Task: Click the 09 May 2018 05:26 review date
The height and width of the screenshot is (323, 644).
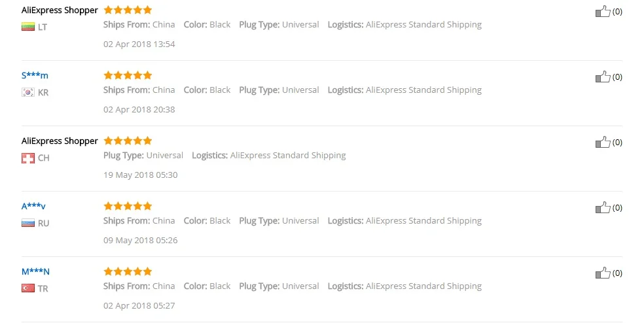Action: coord(140,241)
